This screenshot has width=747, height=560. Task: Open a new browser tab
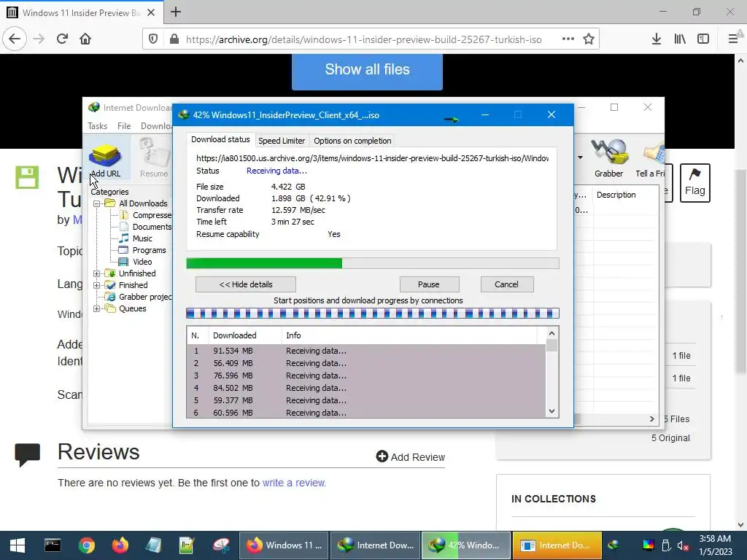pos(176,12)
